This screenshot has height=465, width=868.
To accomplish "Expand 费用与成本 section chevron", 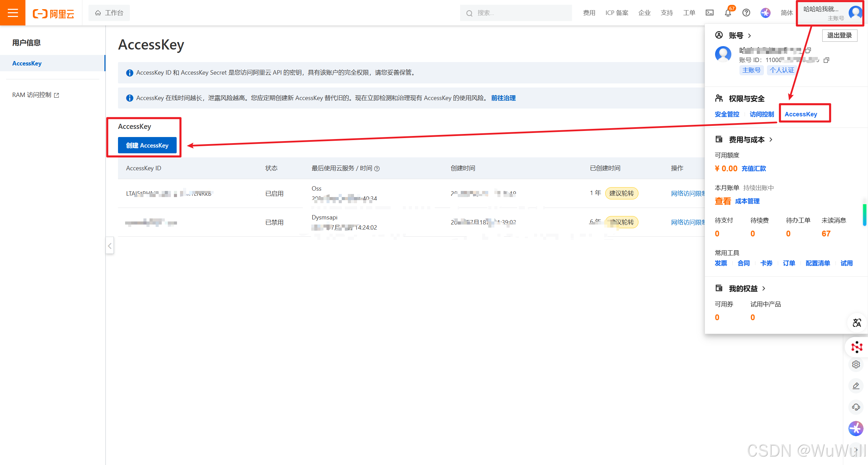I will point(771,140).
